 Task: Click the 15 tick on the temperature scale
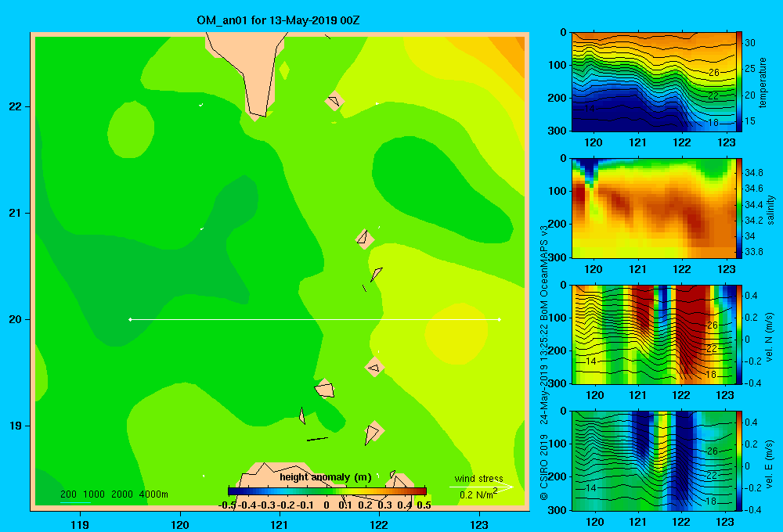coord(750,121)
